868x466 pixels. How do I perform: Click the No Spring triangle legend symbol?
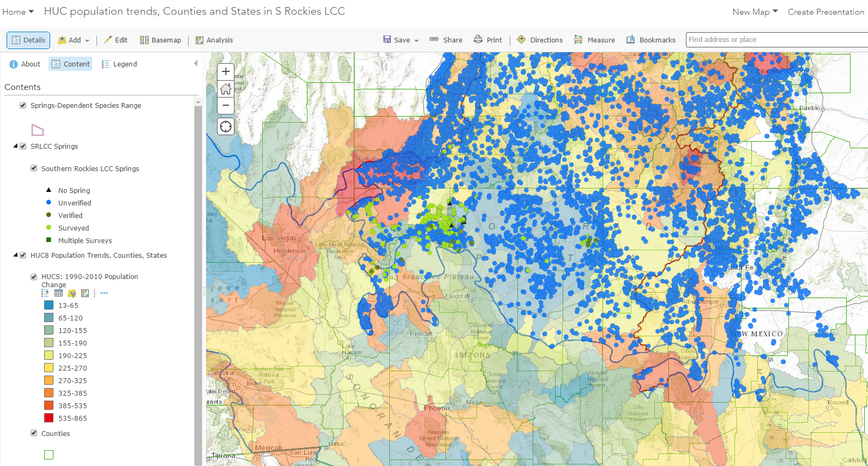tap(49, 190)
